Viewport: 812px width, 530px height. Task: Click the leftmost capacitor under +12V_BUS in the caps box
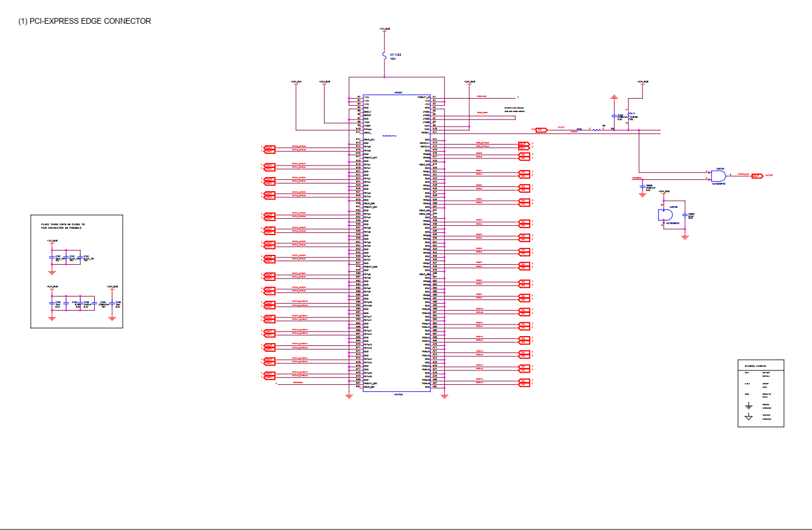(x=52, y=257)
